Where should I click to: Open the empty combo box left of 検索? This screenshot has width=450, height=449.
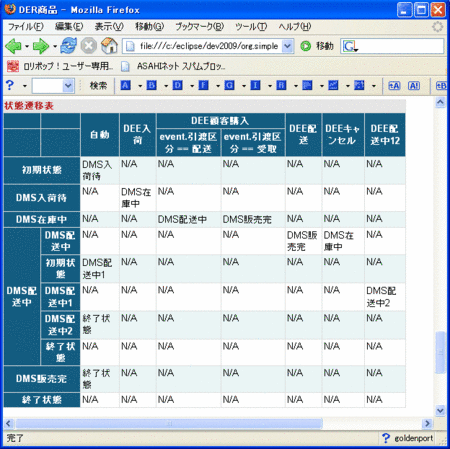coord(53,86)
